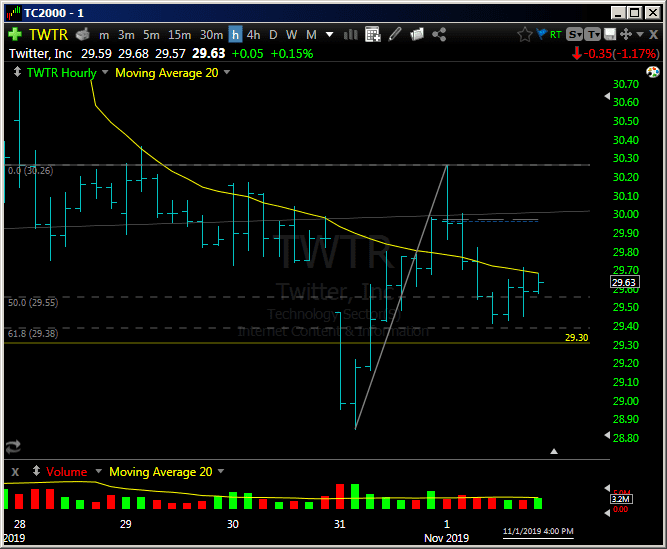Click the upper volume scale arrow
This screenshot has height=549, width=667.
coord(607,488)
